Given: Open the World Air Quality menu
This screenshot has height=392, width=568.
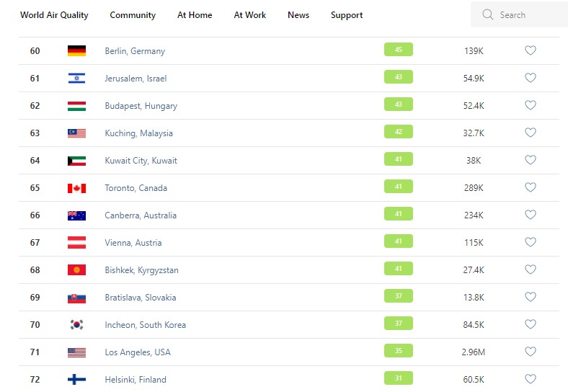Looking at the screenshot, I should click(x=54, y=15).
